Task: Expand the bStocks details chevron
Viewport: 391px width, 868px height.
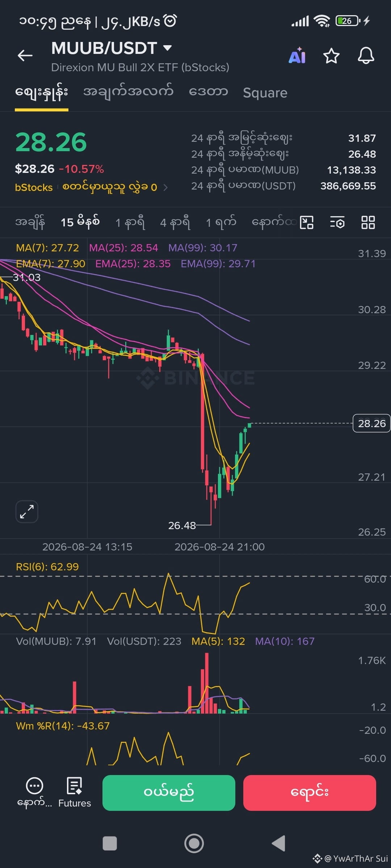Action: tap(165, 187)
